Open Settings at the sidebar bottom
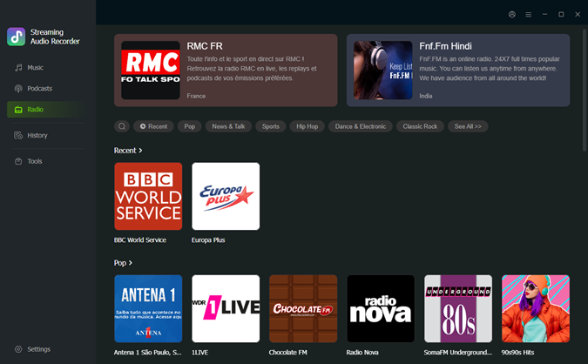 click(x=45, y=349)
